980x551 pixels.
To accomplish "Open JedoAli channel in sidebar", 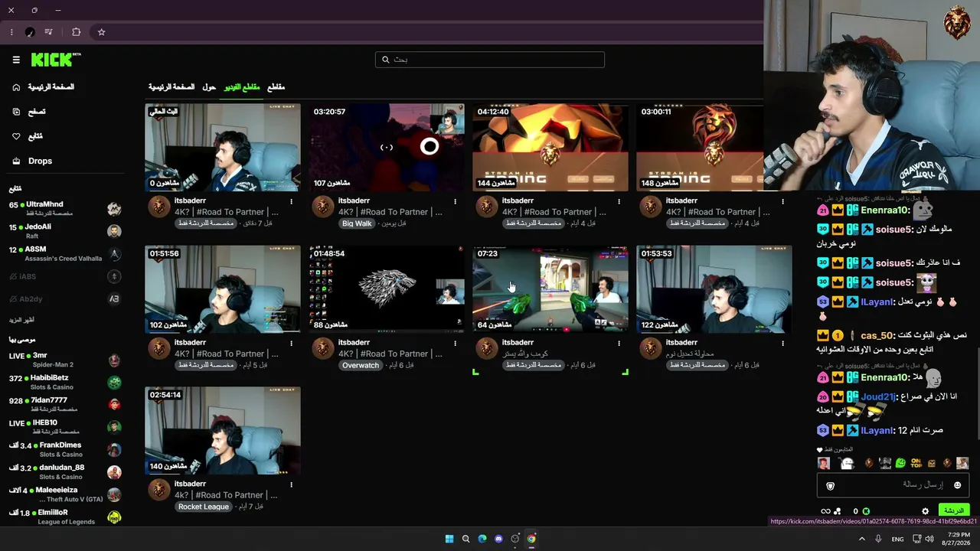I will (65, 231).
